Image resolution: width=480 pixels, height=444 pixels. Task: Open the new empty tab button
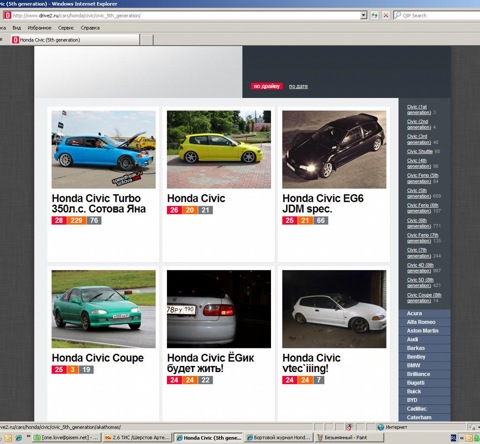click(x=146, y=40)
